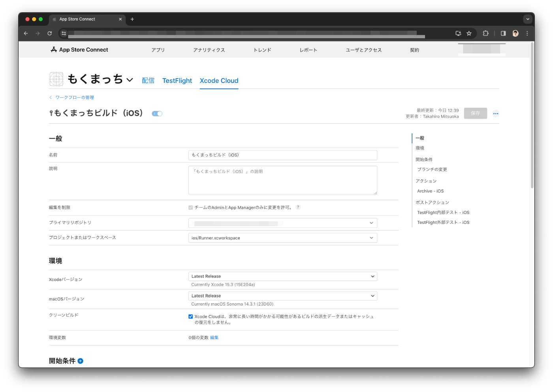This screenshot has height=392, width=553.
Task: Open browser extensions puzzle icon
Action: tap(486, 34)
